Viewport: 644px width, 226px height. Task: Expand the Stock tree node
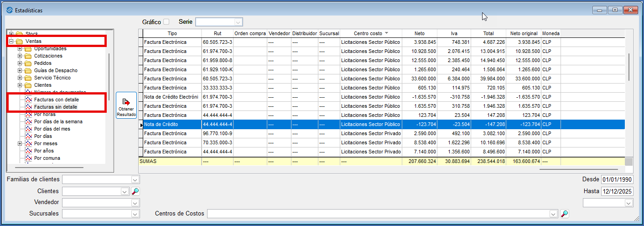click(12, 34)
